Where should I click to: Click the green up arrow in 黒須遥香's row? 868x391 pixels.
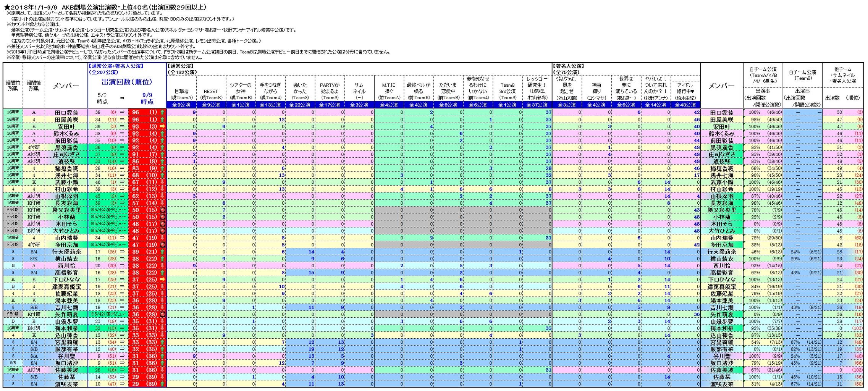click(162, 147)
